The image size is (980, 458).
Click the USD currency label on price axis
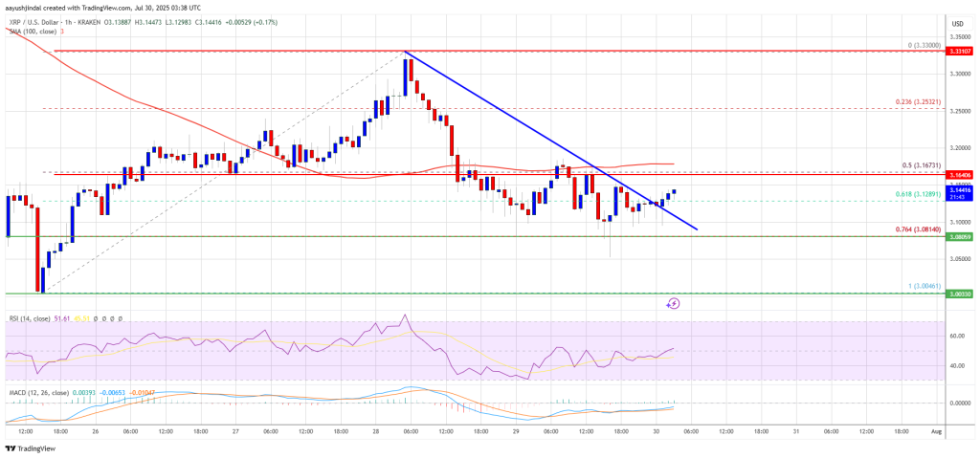[957, 24]
